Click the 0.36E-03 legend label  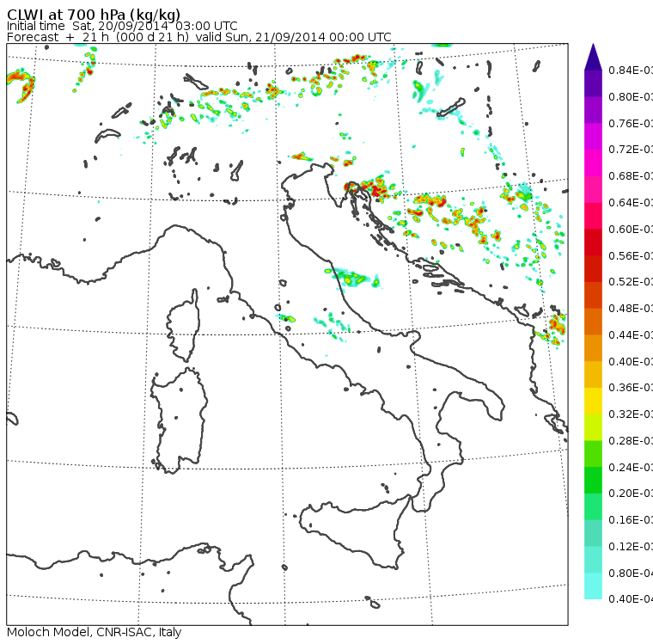coord(631,388)
